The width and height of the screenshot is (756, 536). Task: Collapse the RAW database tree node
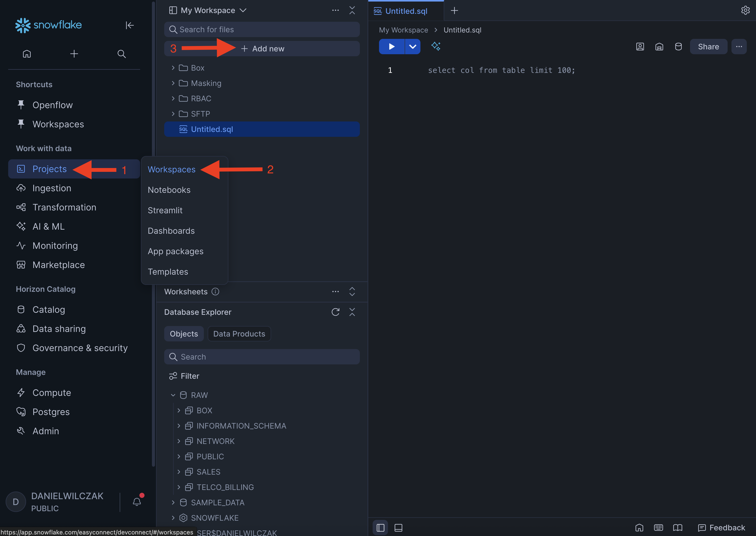click(x=173, y=395)
